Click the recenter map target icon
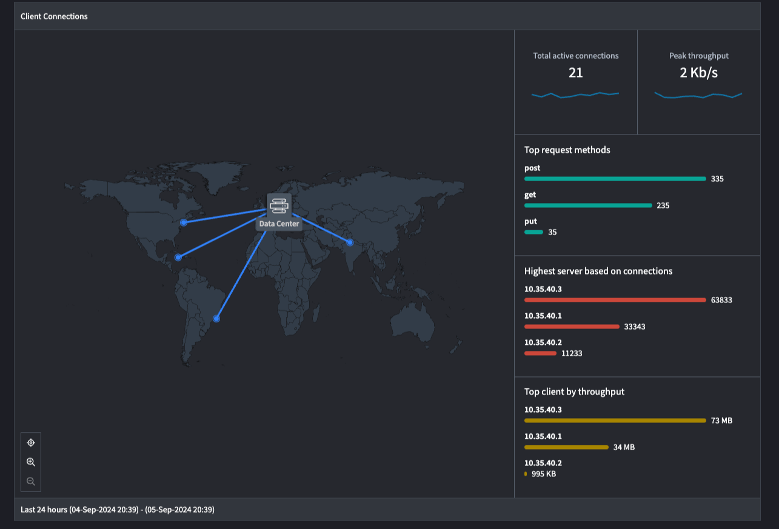 [x=31, y=442]
